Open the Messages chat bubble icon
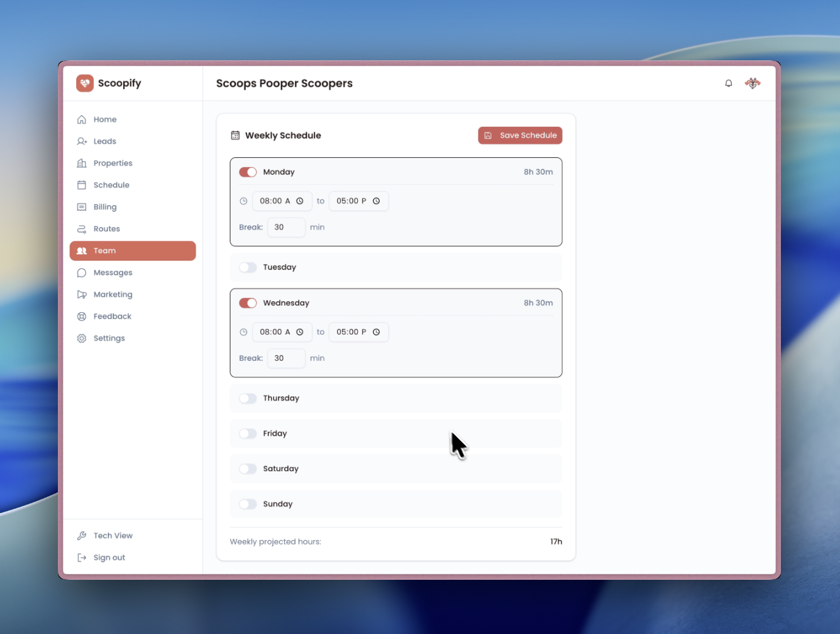Image resolution: width=840 pixels, height=634 pixels. click(82, 272)
